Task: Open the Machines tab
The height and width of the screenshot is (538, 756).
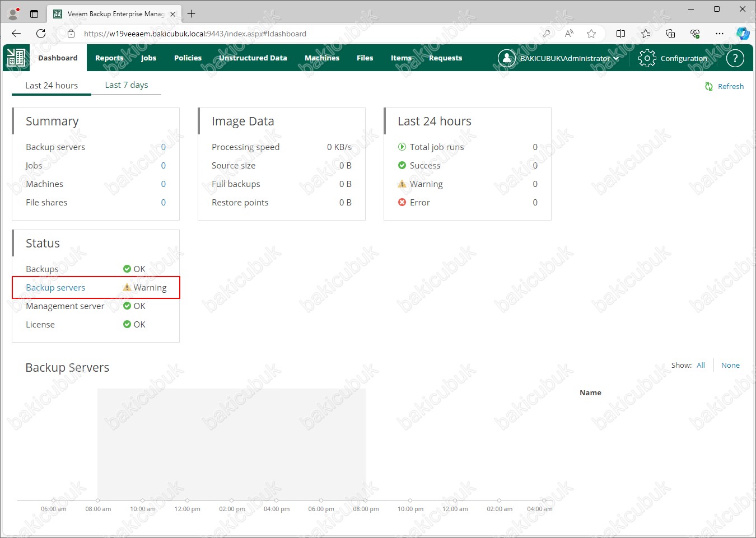Action: point(322,58)
